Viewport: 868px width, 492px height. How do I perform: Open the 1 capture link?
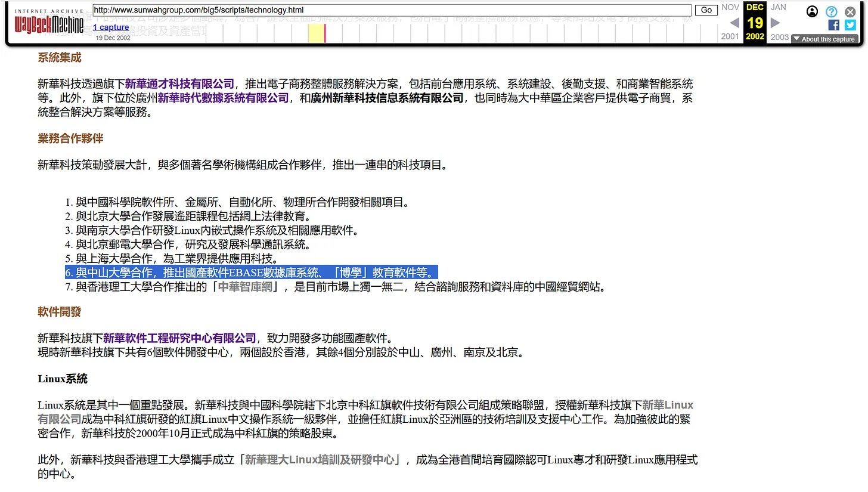(x=111, y=27)
